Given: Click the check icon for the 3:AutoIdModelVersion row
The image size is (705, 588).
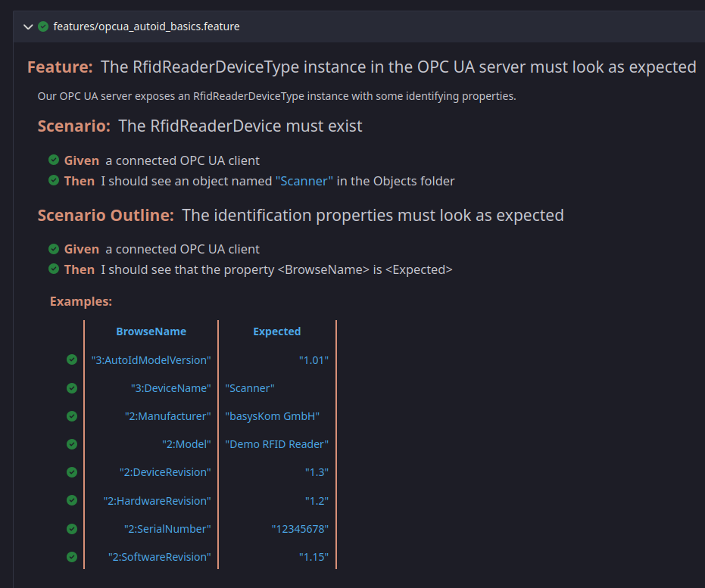Looking at the screenshot, I should point(72,359).
